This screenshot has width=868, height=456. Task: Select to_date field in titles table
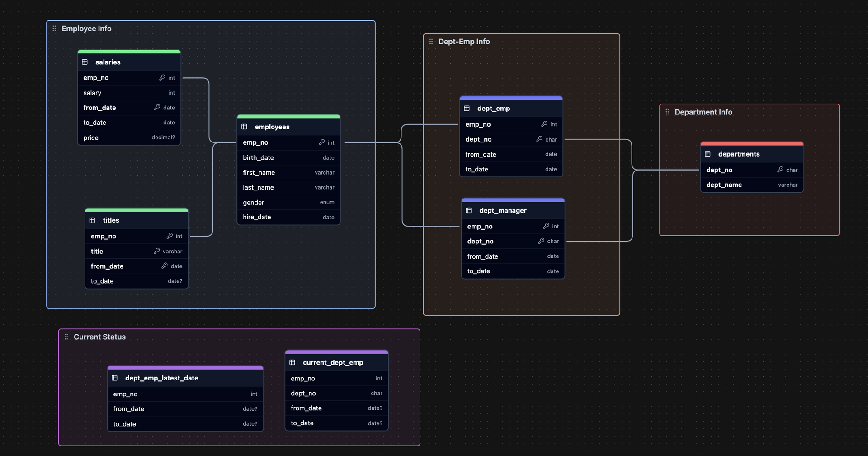pyautogui.click(x=137, y=281)
